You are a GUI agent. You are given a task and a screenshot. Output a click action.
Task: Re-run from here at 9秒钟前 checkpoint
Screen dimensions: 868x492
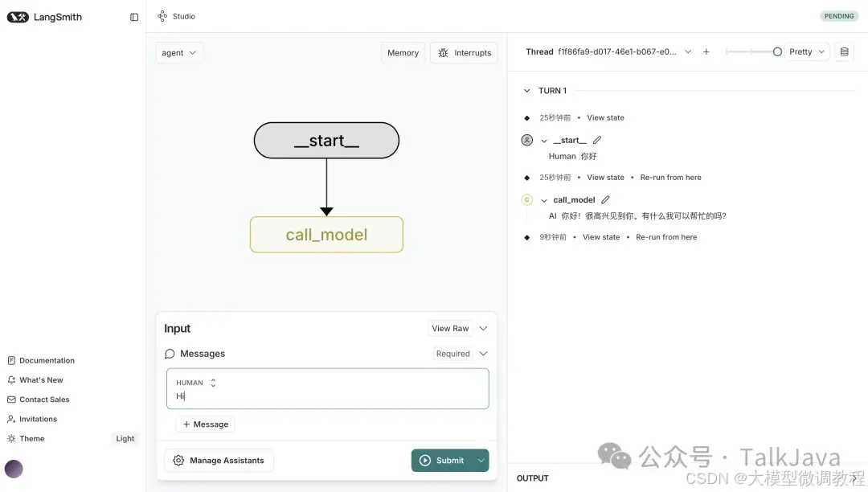[666, 237]
